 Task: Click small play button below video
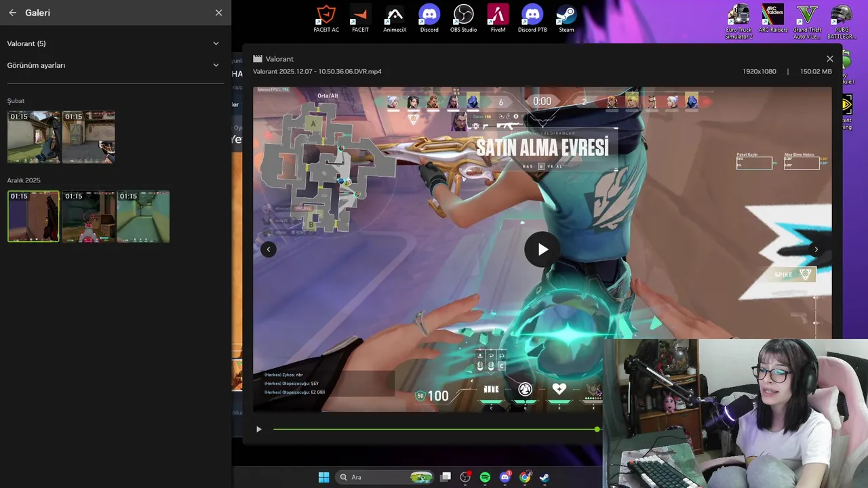click(258, 429)
